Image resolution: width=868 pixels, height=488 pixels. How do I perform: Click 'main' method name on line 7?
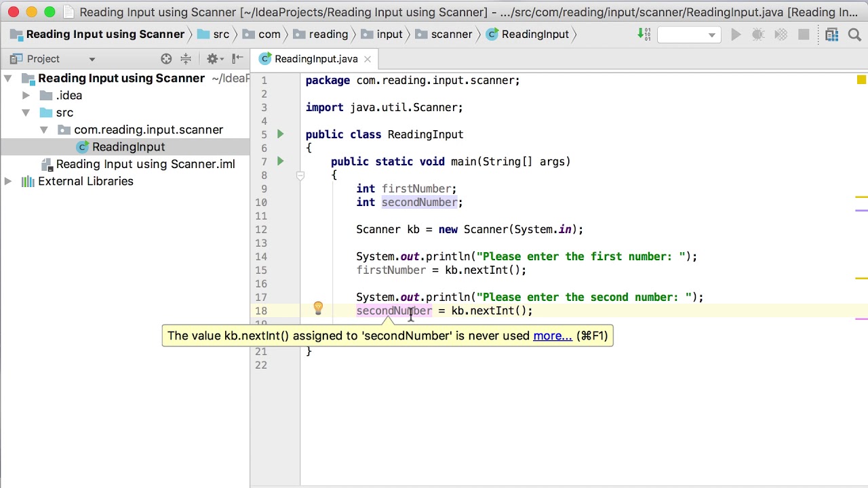pos(463,161)
